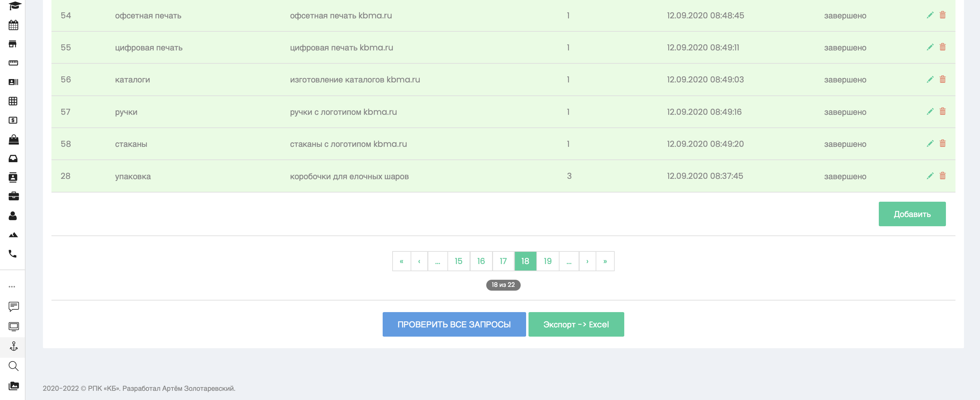Open the monitor screen icon in sidebar

coord(14,326)
